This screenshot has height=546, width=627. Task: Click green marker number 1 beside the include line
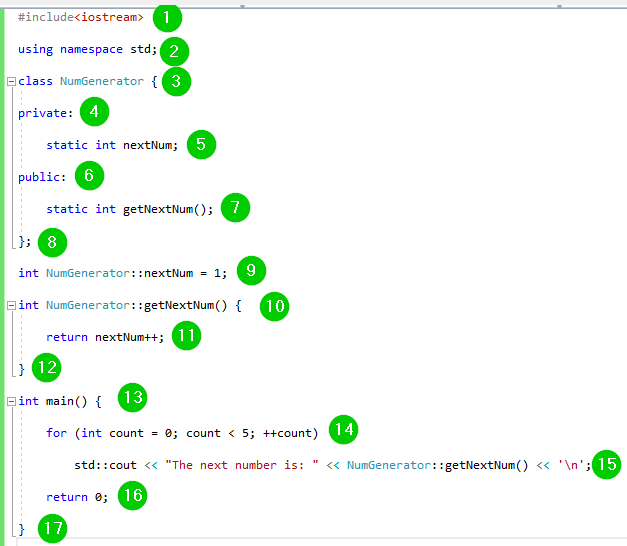pos(167,17)
